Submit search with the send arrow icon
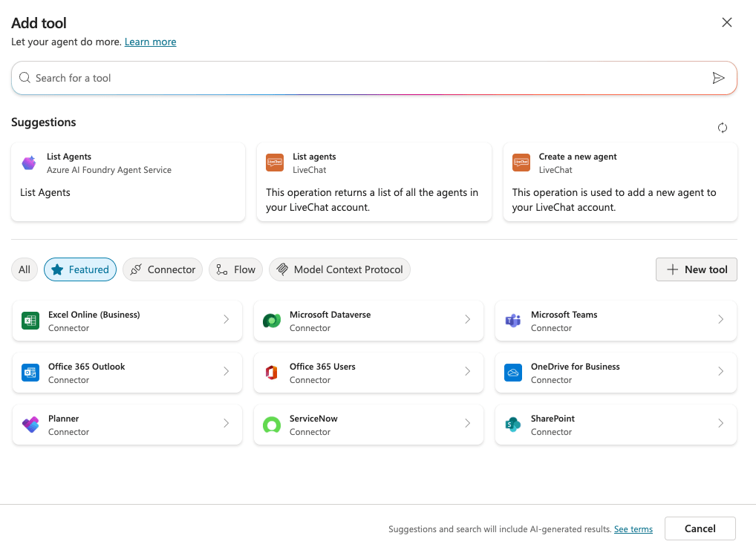The width and height of the screenshot is (756, 550). point(718,78)
